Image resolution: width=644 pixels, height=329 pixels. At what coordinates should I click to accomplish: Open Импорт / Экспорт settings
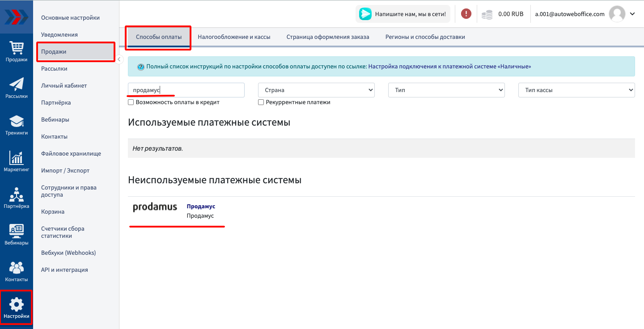click(65, 171)
